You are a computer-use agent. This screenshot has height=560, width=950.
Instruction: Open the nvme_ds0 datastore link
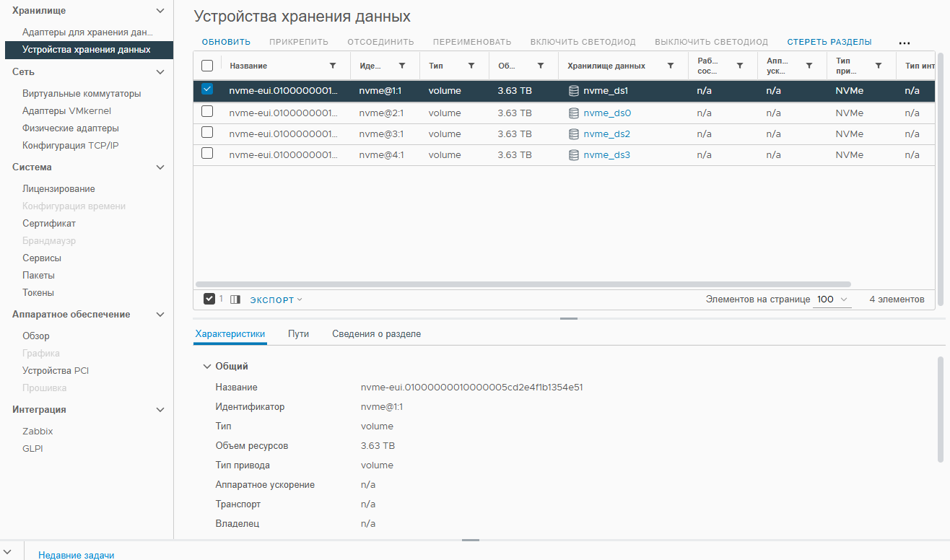coord(607,113)
